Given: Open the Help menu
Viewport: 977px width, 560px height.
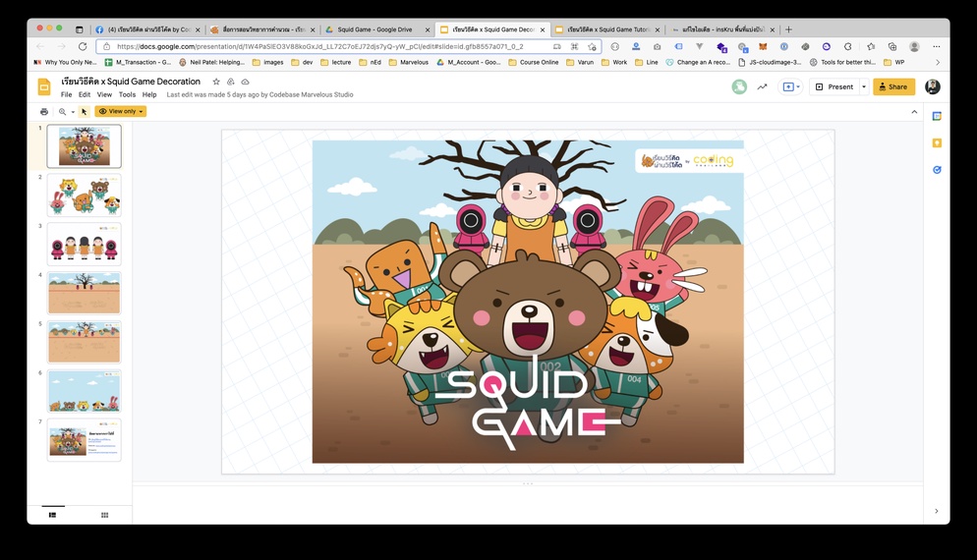Looking at the screenshot, I should click(149, 94).
